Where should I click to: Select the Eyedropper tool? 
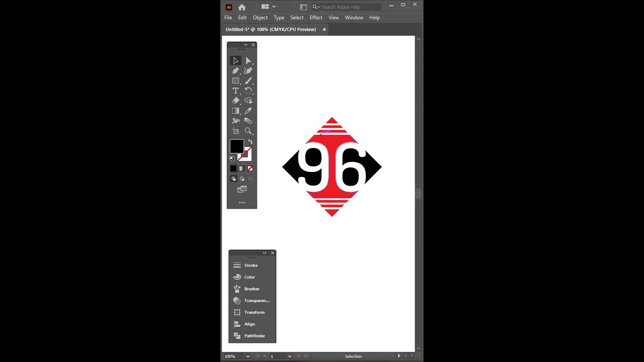[249, 111]
